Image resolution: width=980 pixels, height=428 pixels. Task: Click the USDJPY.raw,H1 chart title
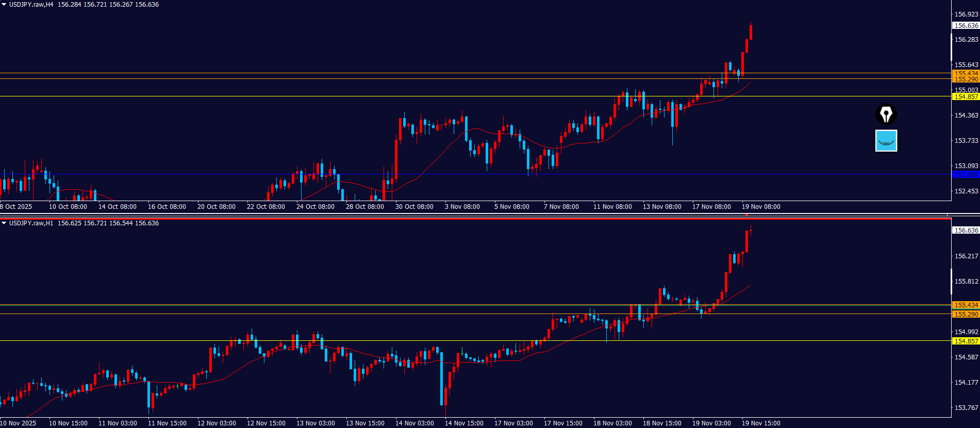point(31,223)
